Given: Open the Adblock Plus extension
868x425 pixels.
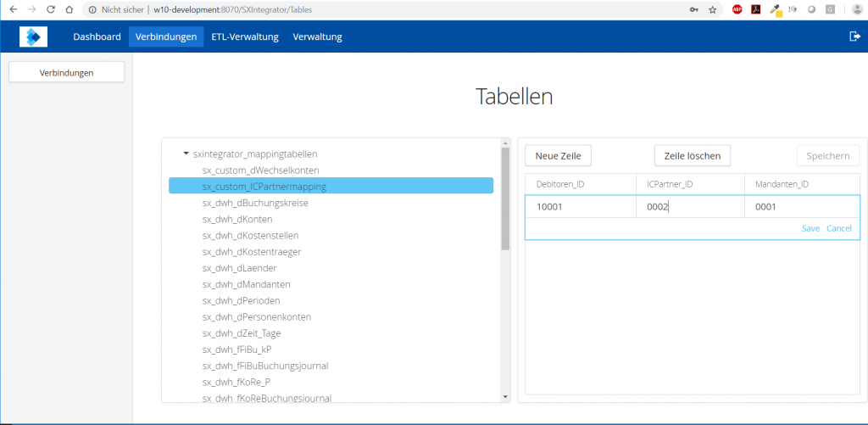Looking at the screenshot, I should (737, 8).
